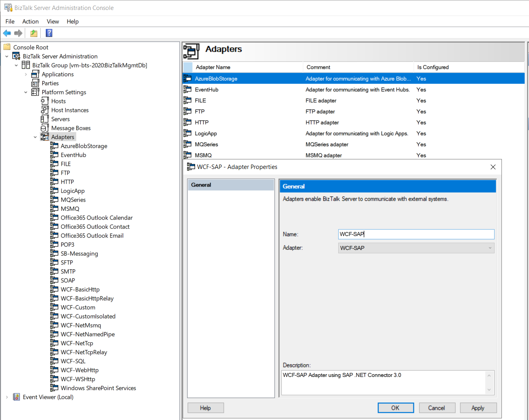Click the MQSeries adapter icon in list
This screenshot has width=529, height=420.
click(x=188, y=144)
